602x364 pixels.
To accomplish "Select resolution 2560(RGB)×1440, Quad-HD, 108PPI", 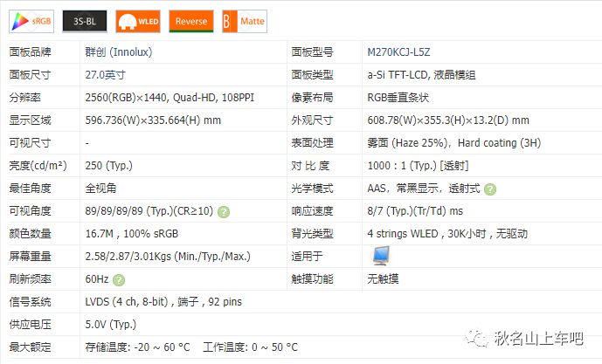I will click(x=170, y=98).
